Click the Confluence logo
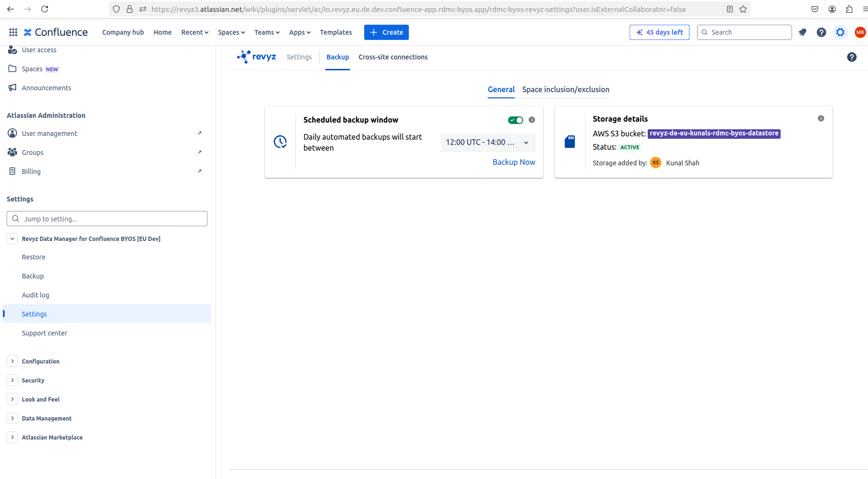The width and height of the screenshot is (868, 479). (x=56, y=32)
